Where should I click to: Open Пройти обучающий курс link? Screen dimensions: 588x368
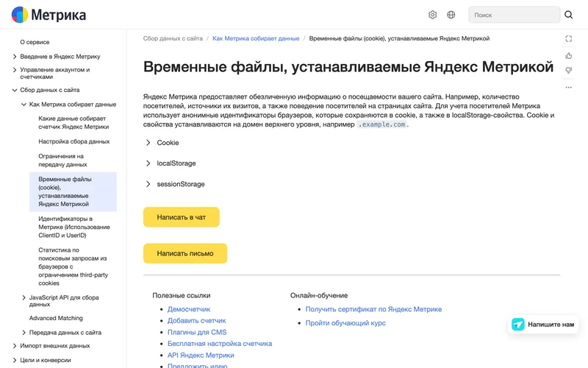pyautogui.click(x=345, y=323)
